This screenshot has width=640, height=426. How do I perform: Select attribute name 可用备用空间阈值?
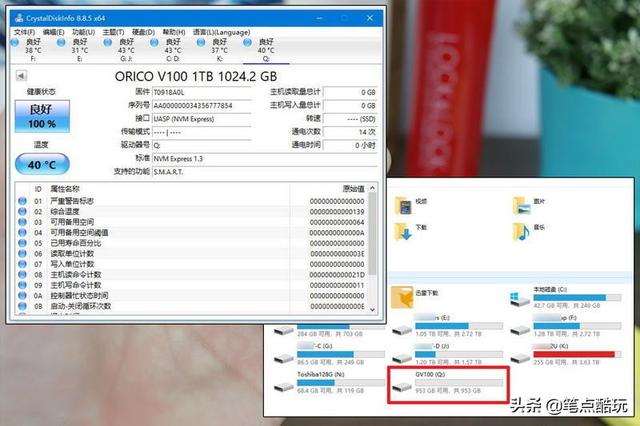point(79,233)
